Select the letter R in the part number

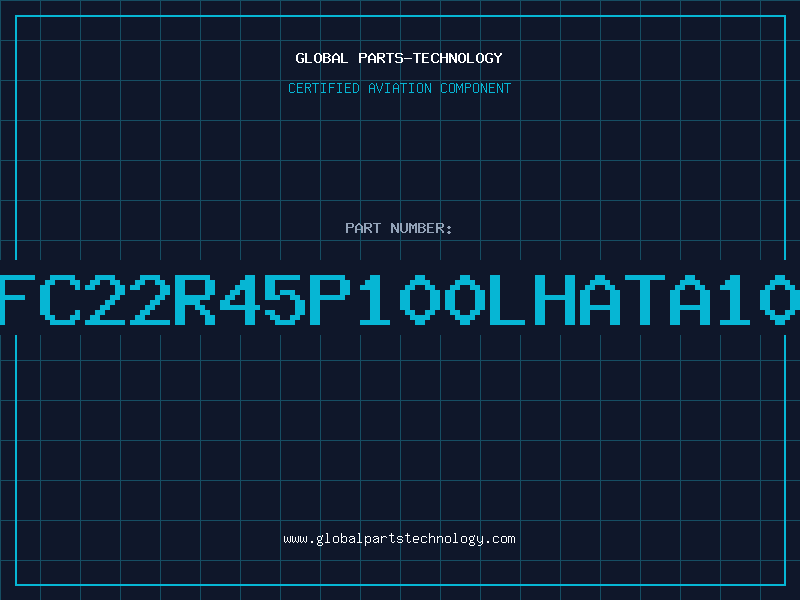click(195, 298)
